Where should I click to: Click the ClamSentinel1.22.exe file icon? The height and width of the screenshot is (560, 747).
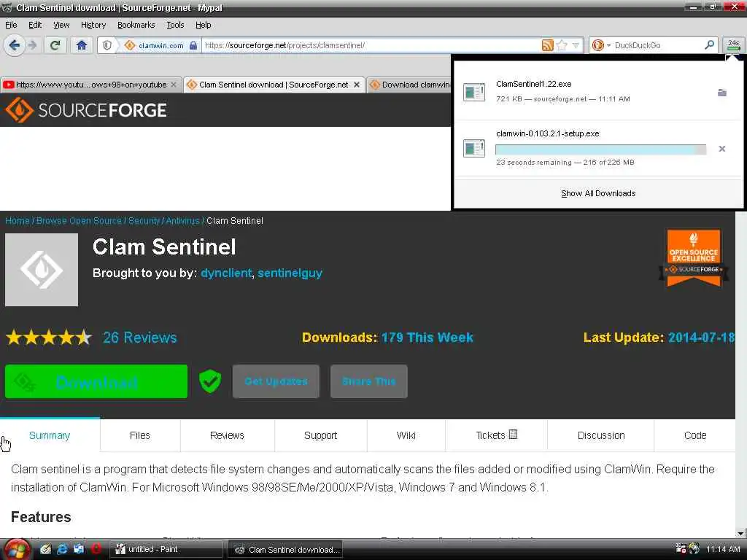[474, 92]
